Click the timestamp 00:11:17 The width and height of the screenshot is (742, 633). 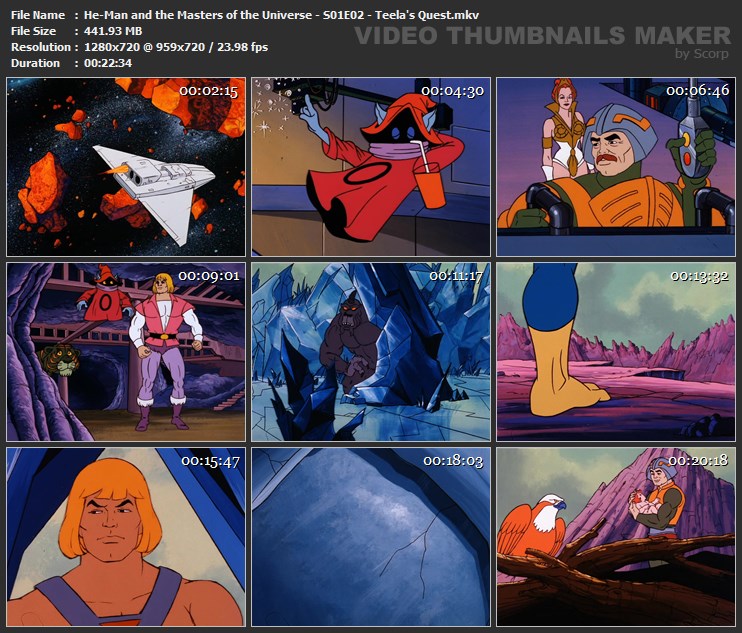(x=456, y=276)
